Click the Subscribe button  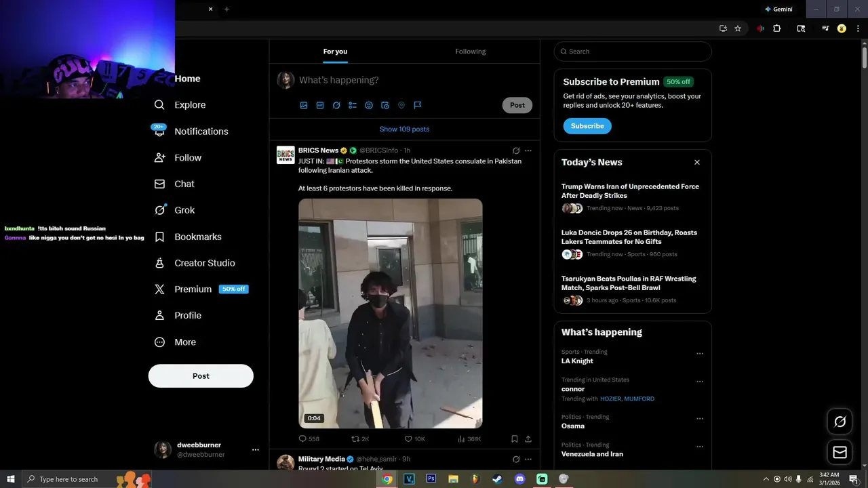587,126
